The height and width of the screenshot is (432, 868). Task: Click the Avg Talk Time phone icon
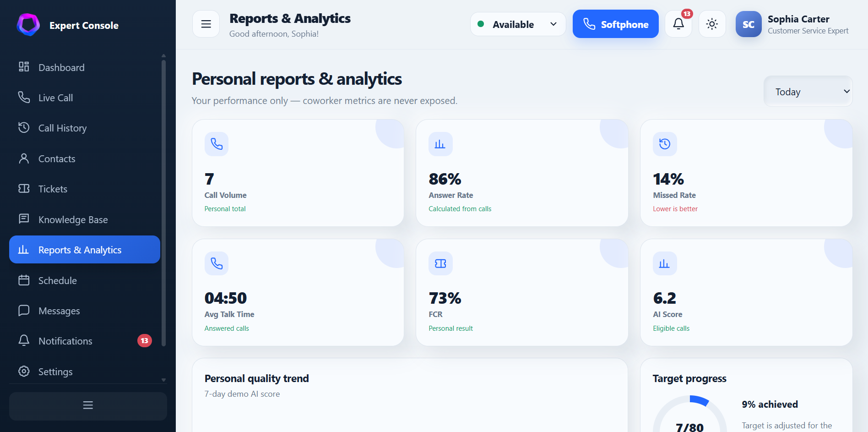[x=217, y=263]
